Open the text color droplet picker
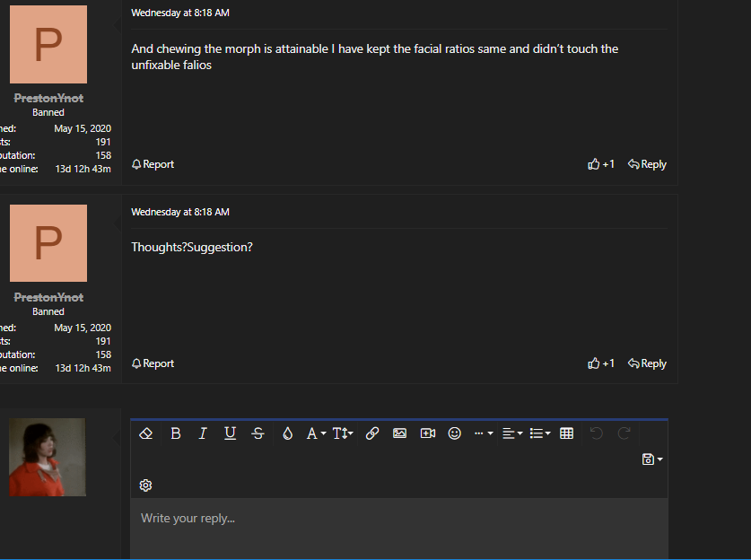The height and width of the screenshot is (560, 751). (287, 433)
